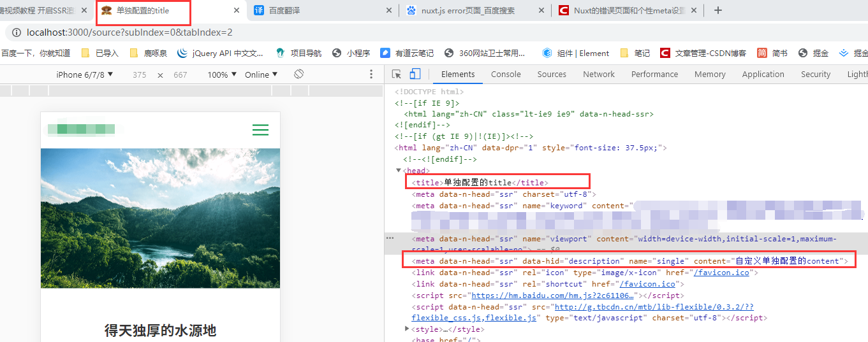This screenshot has width=868, height=342.
Task: Open the first 掘金 bookmark with globe icon
Action: point(813,53)
